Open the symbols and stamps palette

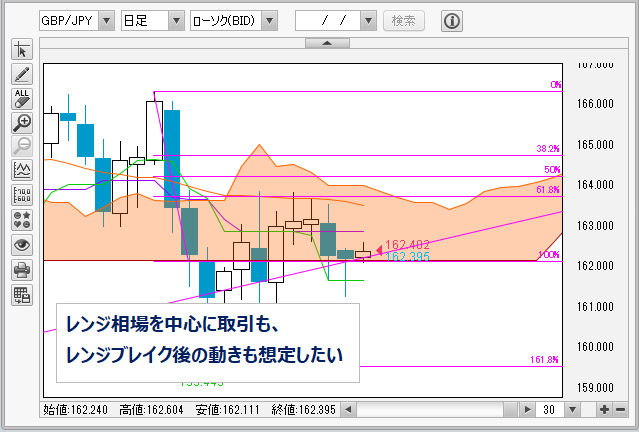pyautogui.click(x=22, y=220)
